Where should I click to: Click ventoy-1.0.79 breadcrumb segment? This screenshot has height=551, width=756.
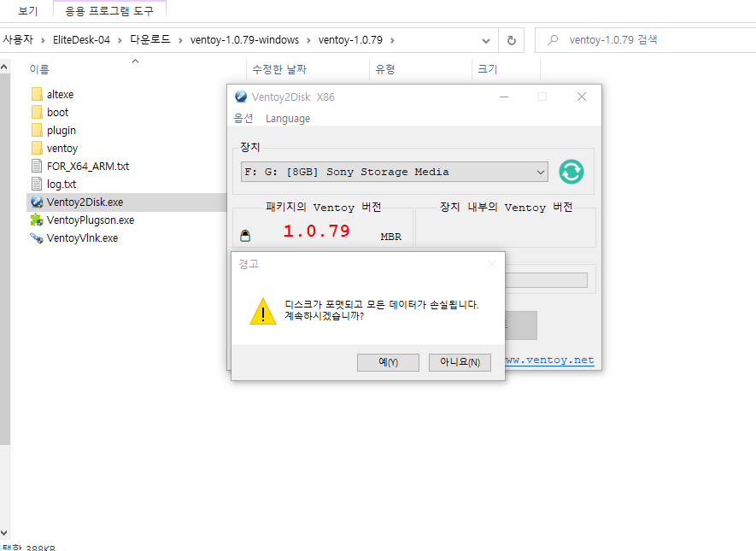[x=350, y=39]
